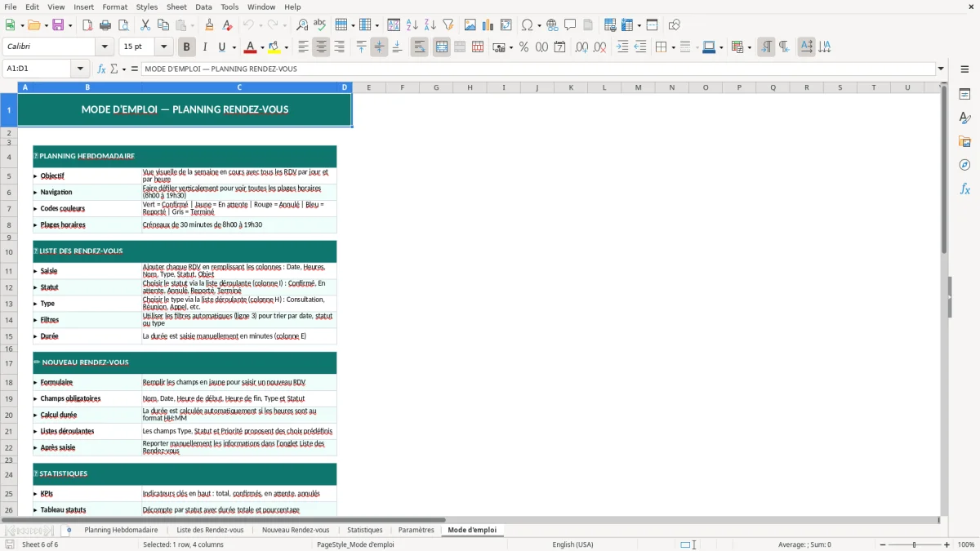Insert Pivot Table icon
Screen dimensions: 980x551
506,25
